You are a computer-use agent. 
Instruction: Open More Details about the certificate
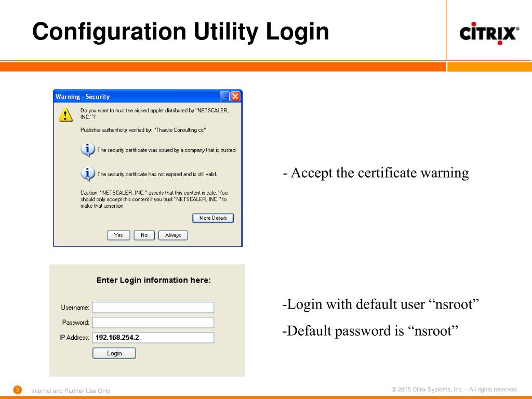(212, 218)
